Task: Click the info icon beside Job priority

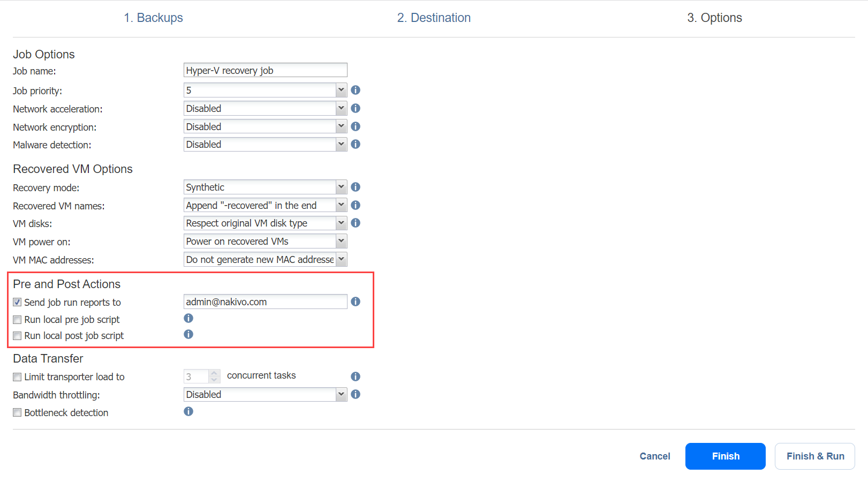Action: (x=356, y=90)
